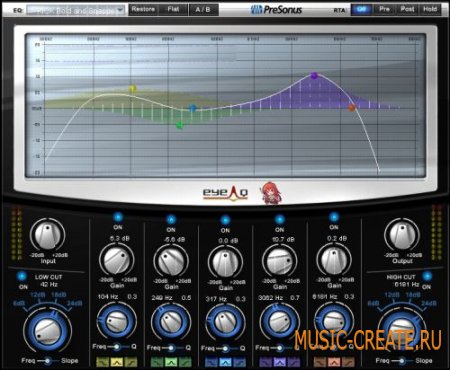Select high shelf shape for blue band

pyautogui.click(x=240, y=362)
